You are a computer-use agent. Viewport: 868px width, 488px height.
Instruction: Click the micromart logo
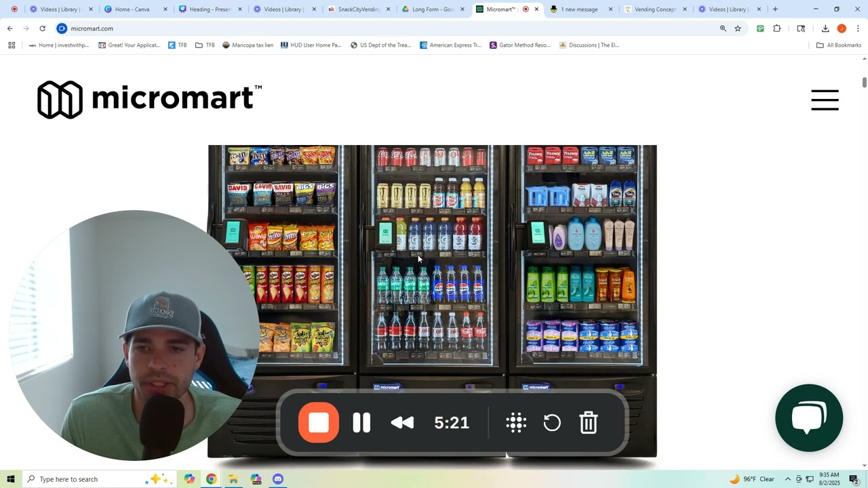(x=149, y=100)
